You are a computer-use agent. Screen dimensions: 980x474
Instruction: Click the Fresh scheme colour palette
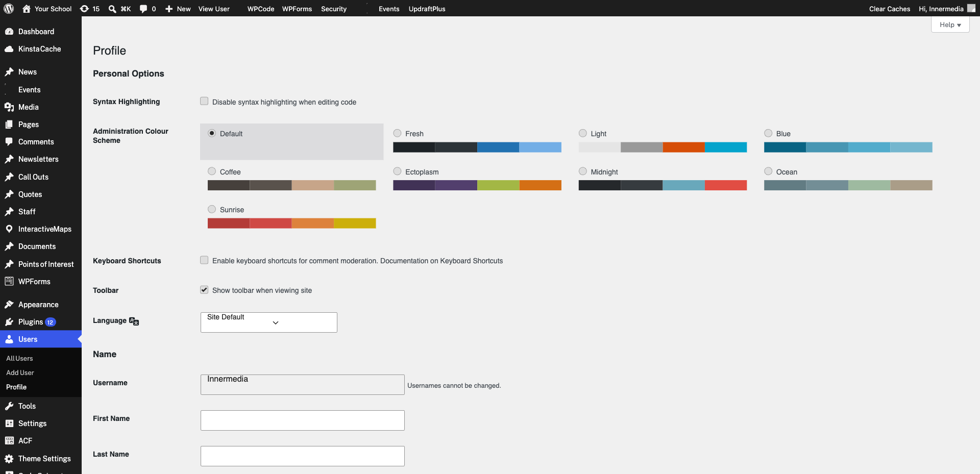477,147
